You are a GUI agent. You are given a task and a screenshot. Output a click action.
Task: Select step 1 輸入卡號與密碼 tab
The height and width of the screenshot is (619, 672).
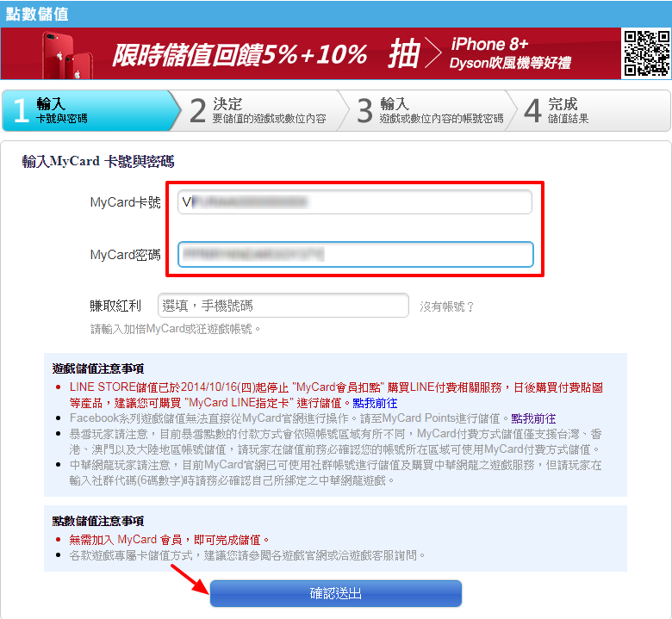(x=90, y=110)
